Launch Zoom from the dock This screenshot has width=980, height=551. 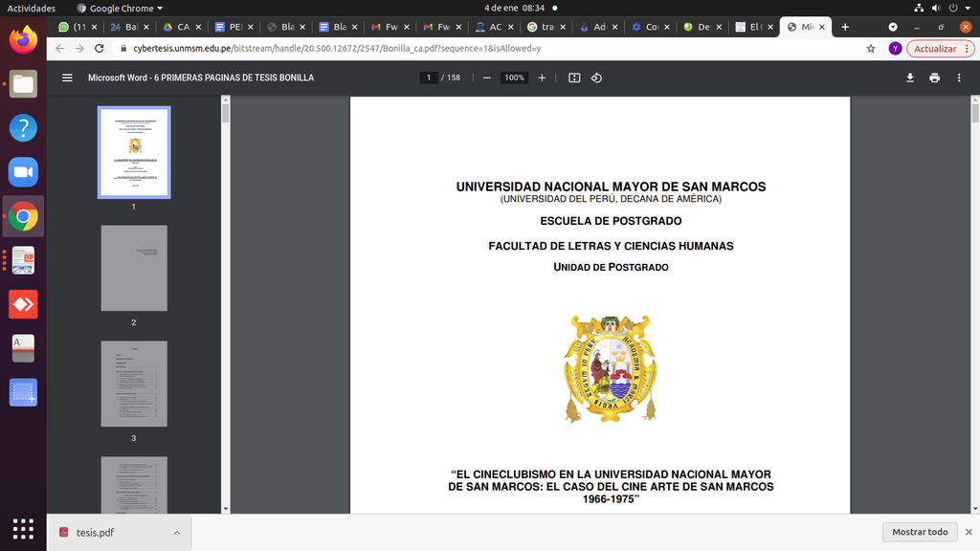pos(23,172)
